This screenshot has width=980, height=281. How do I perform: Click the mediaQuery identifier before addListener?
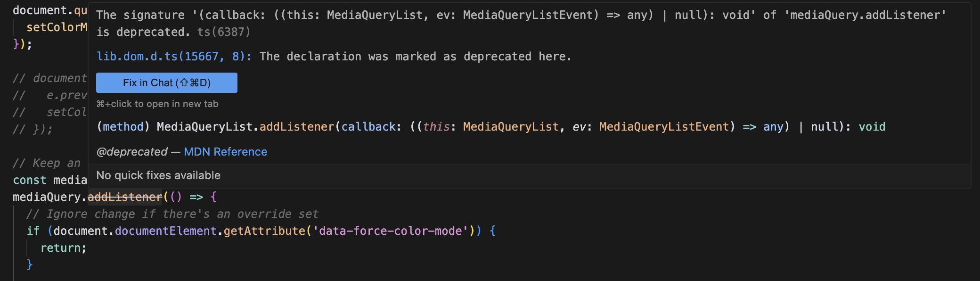tap(47, 197)
